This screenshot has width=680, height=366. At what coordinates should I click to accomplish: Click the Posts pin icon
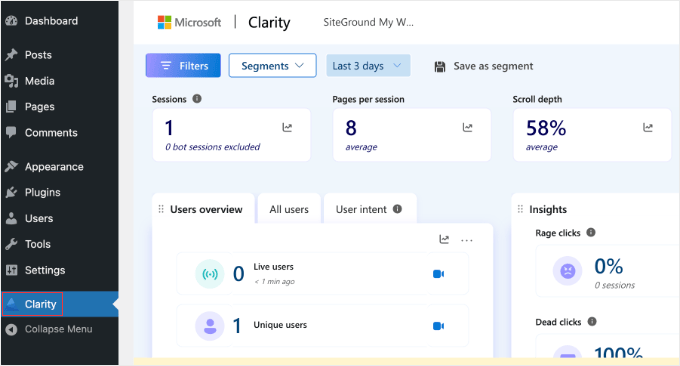click(x=12, y=55)
